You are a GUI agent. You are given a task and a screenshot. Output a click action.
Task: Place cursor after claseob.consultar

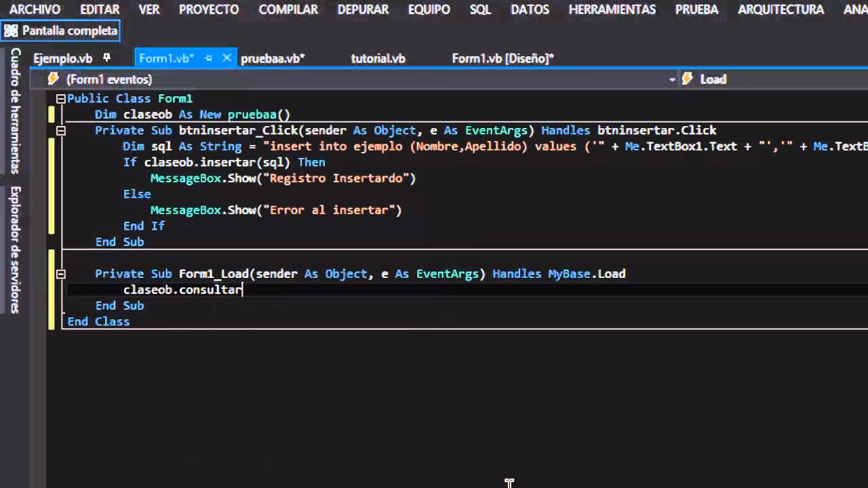click(x=243, y=290)
